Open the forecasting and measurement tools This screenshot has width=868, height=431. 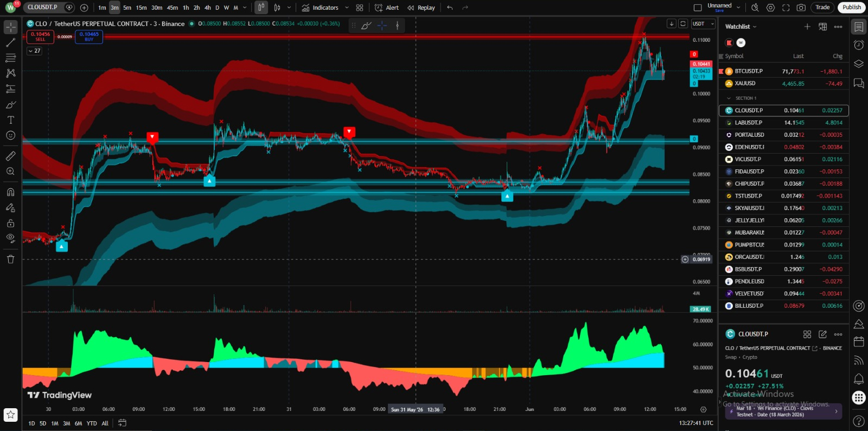coord(10,88)
